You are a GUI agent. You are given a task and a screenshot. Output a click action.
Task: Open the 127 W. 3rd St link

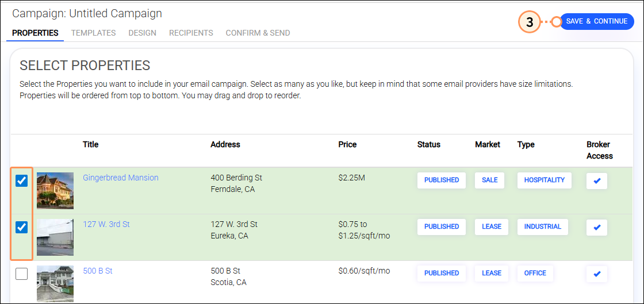106,224
